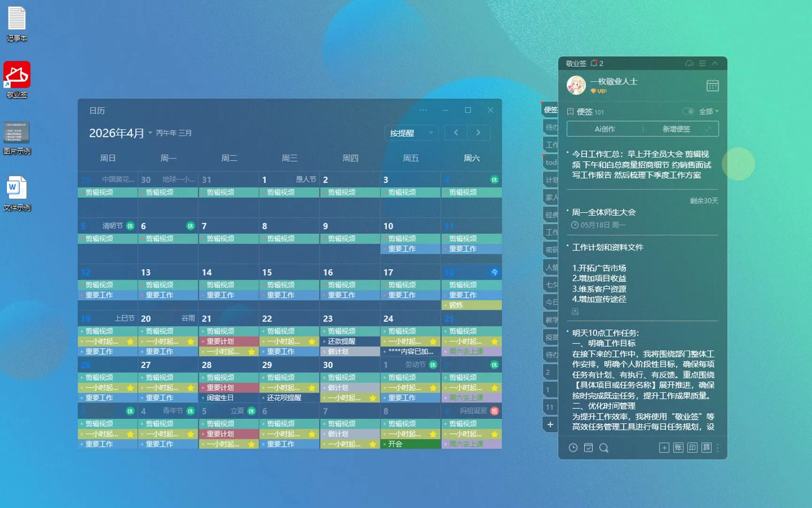Select the 待办 side tab

tap(551, 127)
